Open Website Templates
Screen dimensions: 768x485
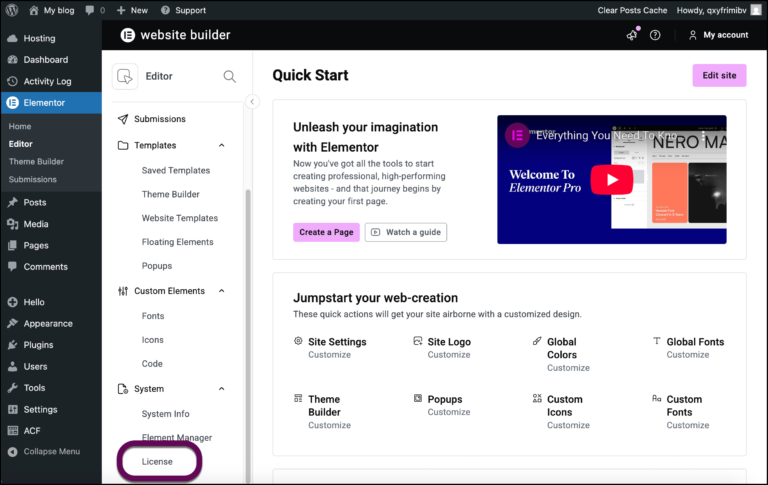[180, 218]
